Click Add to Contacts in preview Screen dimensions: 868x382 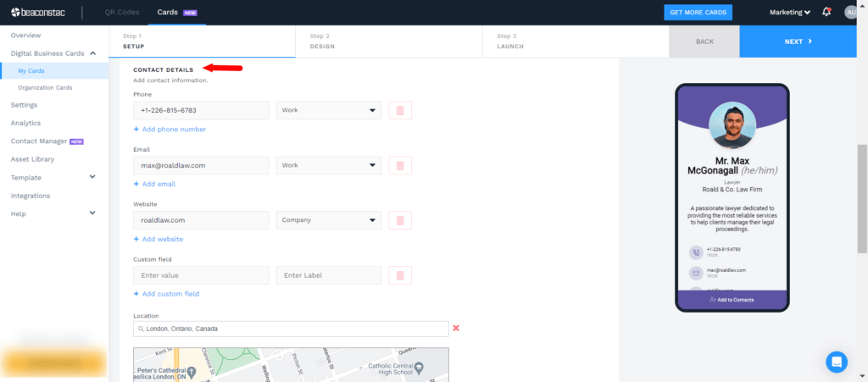coord(732,300)
